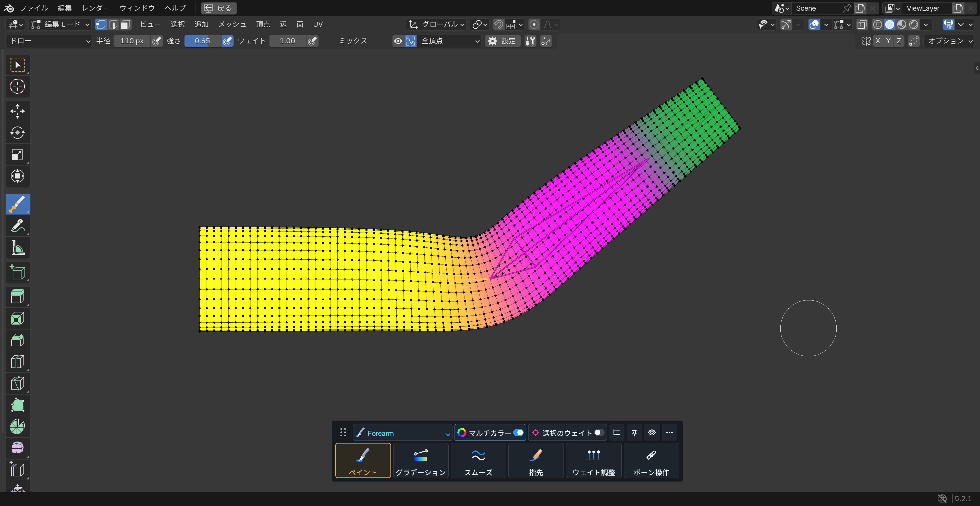Click the 設定 settings button
The height and width of the screenshot is (506, 980).
click(503, 41)
